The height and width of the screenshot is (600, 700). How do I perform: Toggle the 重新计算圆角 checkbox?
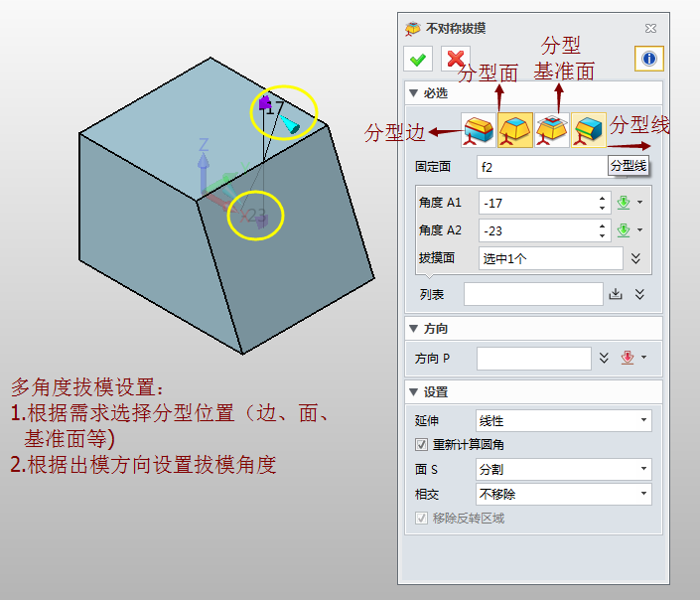tap(421, 445)
